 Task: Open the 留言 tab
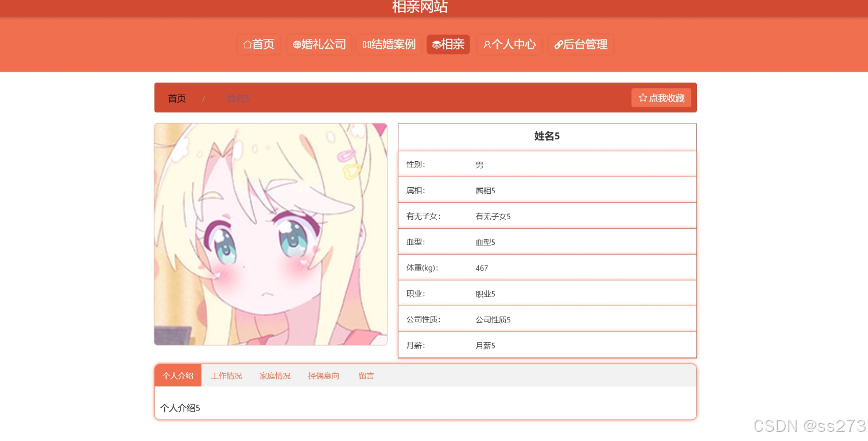tap(366, 376)
